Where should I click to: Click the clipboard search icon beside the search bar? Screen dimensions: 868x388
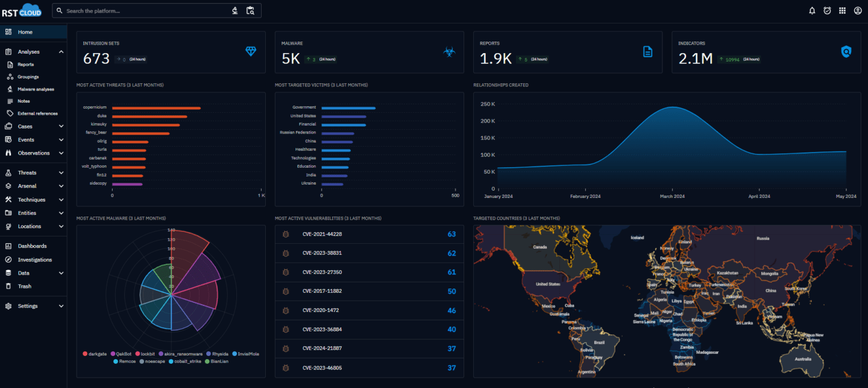(x=251, y=10)
